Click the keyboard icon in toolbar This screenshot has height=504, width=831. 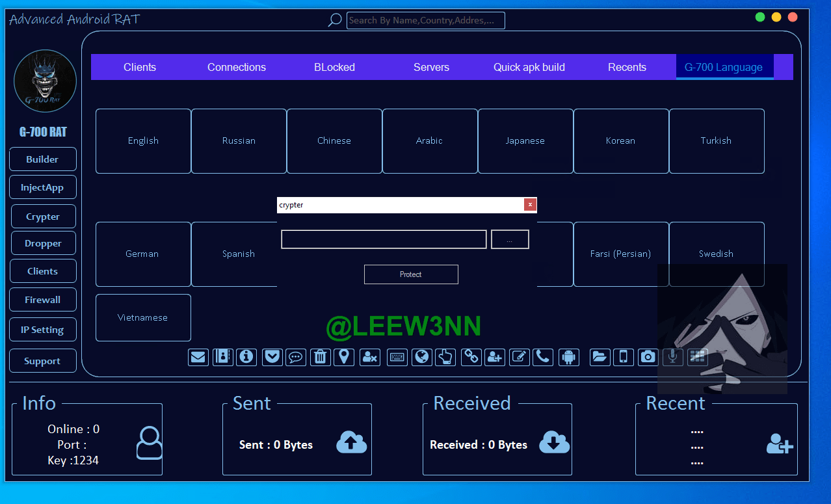(397, 357)
